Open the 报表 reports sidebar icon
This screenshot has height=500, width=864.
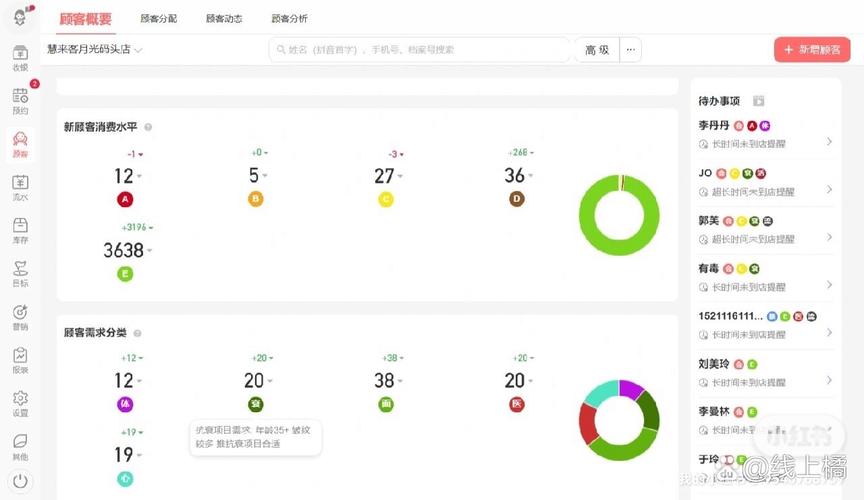point(20,360)
